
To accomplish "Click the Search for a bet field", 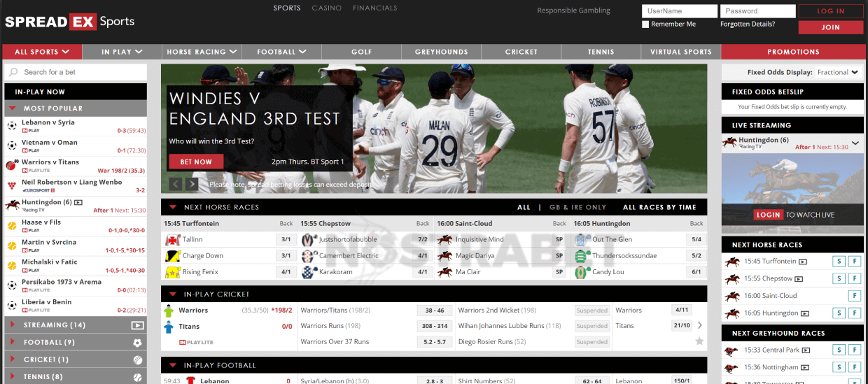I will click(76, 72).
